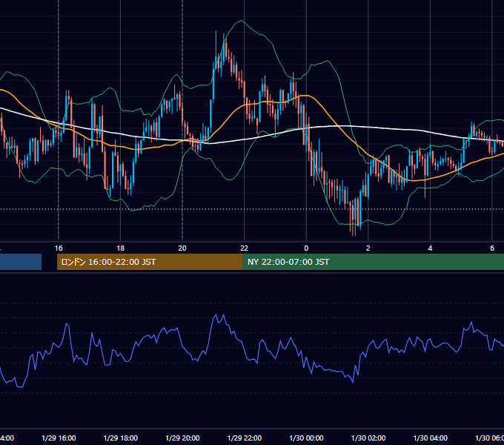Click the '1/29 18:00' bottom time label
This screenshot has width=504, height=445.
coord(121,438)
